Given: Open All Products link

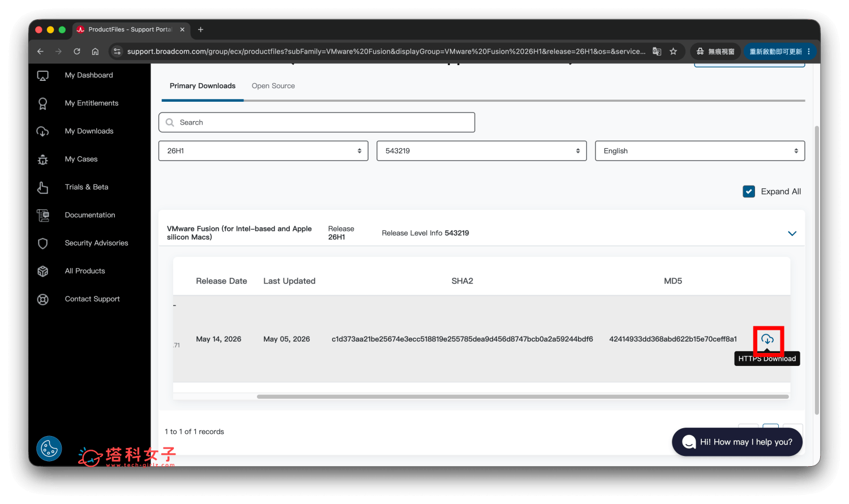Looking at the screenshot, I should (85, 271).
